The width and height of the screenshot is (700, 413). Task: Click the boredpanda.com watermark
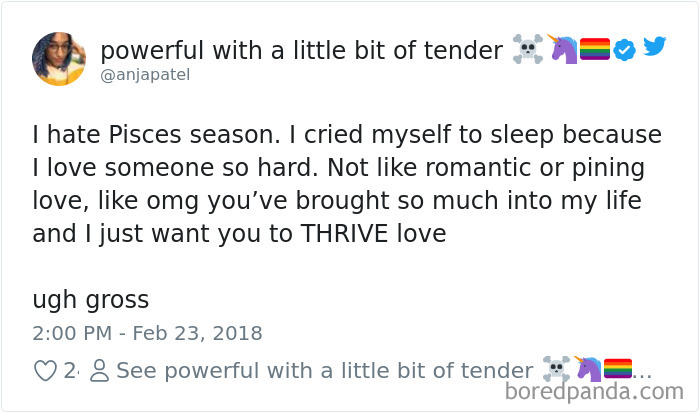[604, 393]
